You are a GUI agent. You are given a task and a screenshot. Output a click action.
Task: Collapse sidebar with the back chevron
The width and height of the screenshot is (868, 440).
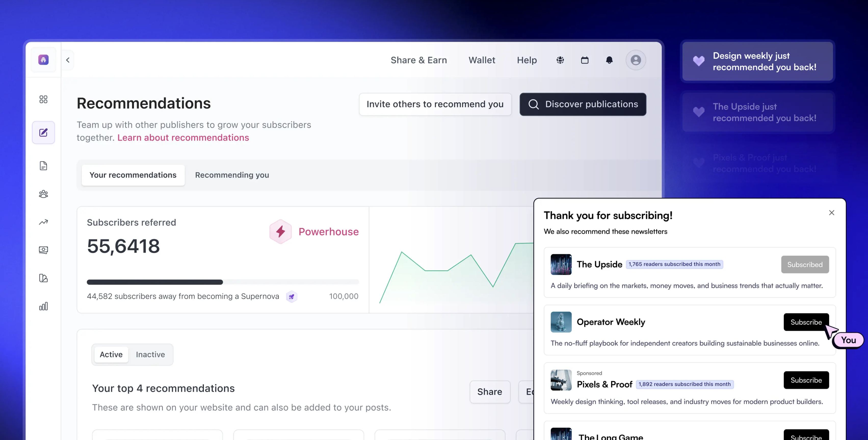pos(68,60)
